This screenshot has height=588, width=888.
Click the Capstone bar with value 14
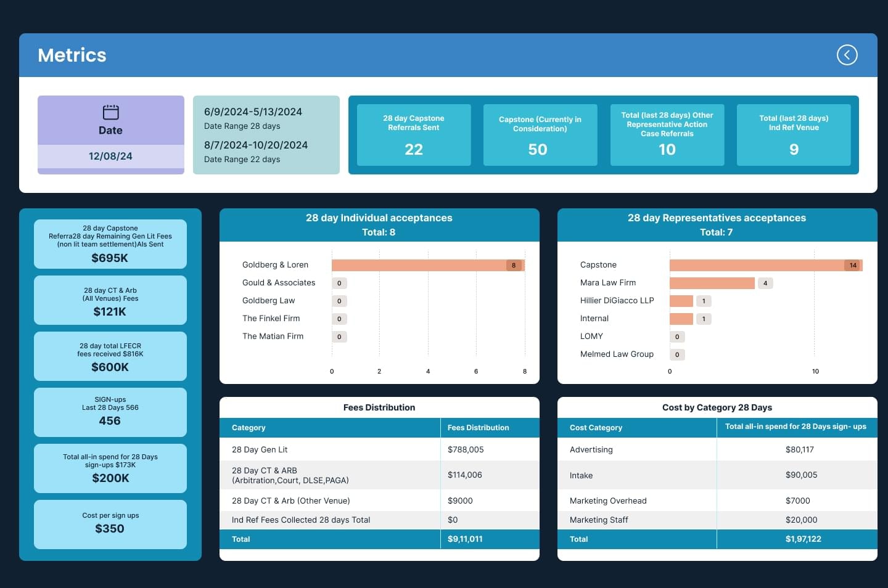pos(766,265)
